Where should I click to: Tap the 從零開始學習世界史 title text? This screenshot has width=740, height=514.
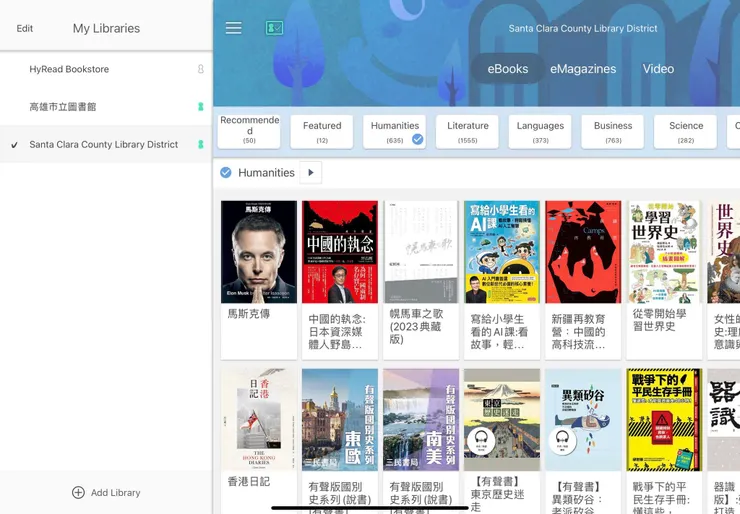(x=659, y=320)
